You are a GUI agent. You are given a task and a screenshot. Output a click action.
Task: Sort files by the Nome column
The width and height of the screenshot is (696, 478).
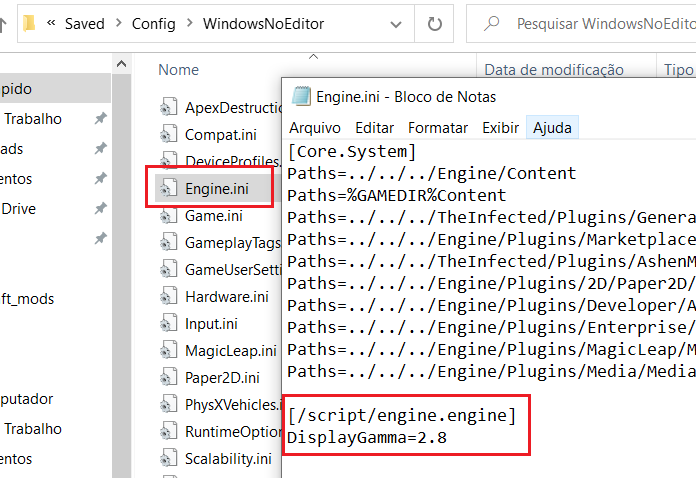click(x=179, y=70)
